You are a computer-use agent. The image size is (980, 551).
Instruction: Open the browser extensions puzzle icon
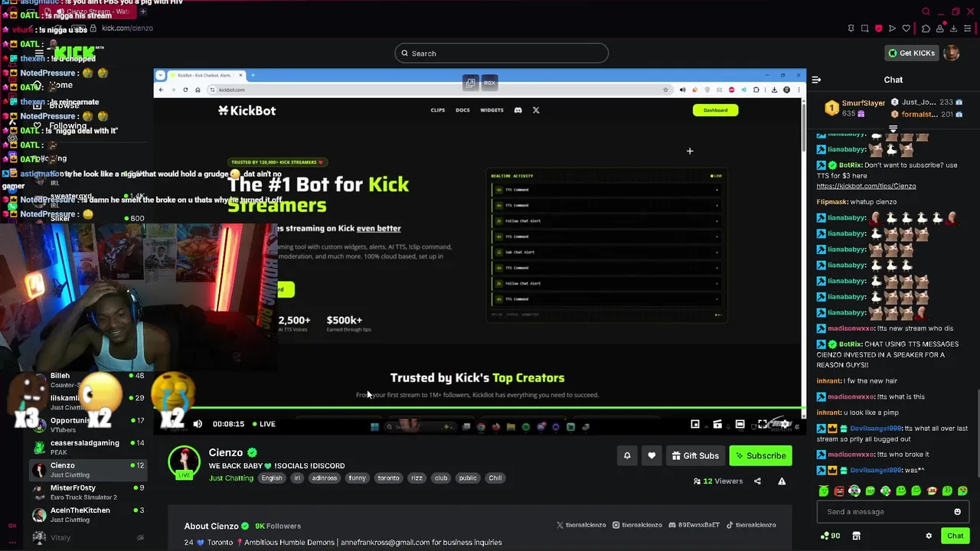click(925, 28)
